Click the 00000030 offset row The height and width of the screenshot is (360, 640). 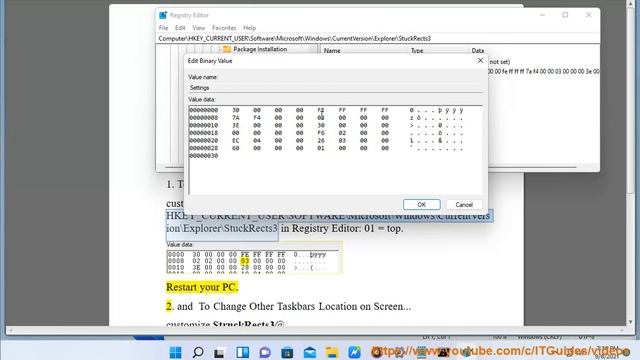click(x=204, y=156)
